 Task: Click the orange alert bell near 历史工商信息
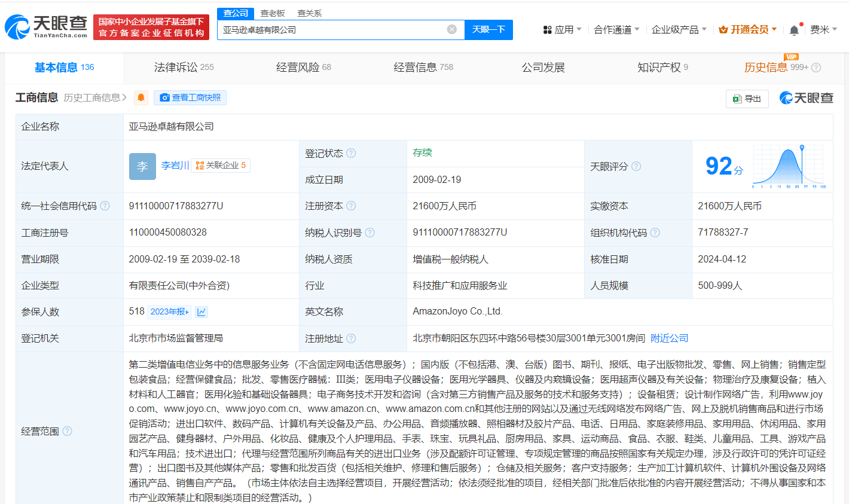pyautogui.click(x=141, y=97)
